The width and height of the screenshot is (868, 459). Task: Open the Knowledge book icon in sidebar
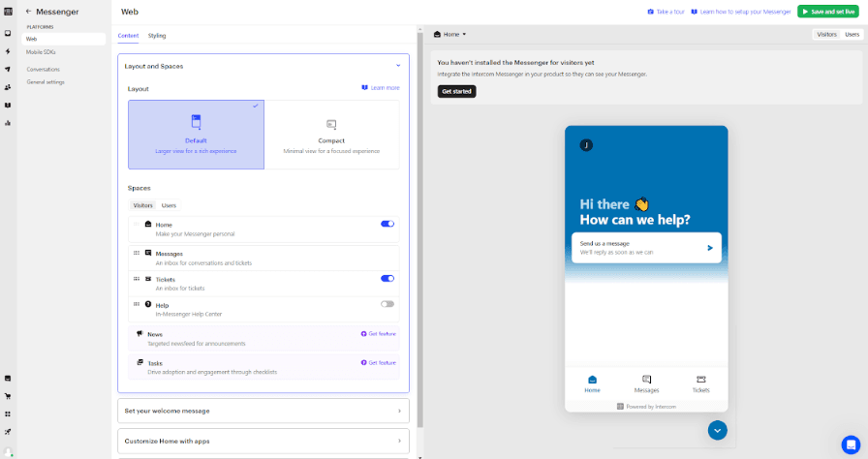[x=8, y=106]
